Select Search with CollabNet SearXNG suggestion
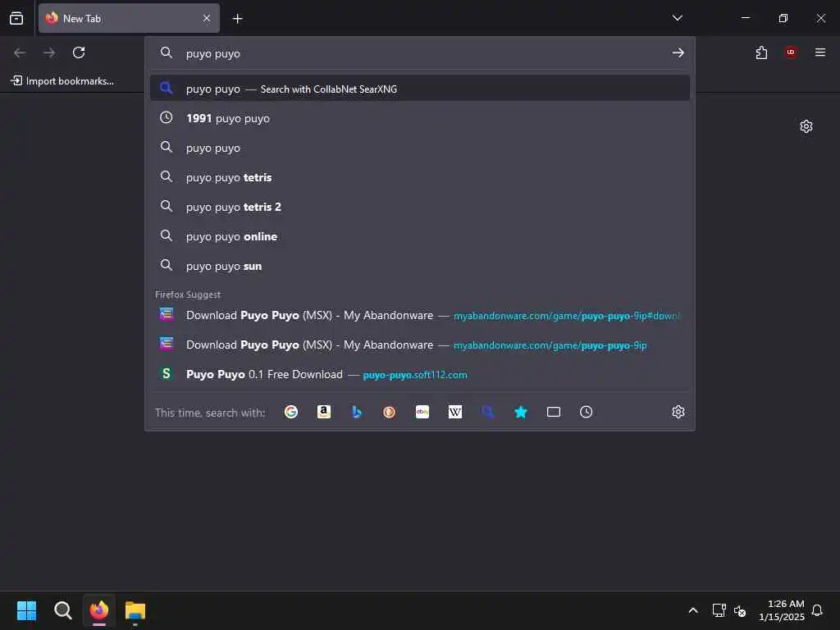 (x=419, y=89)
